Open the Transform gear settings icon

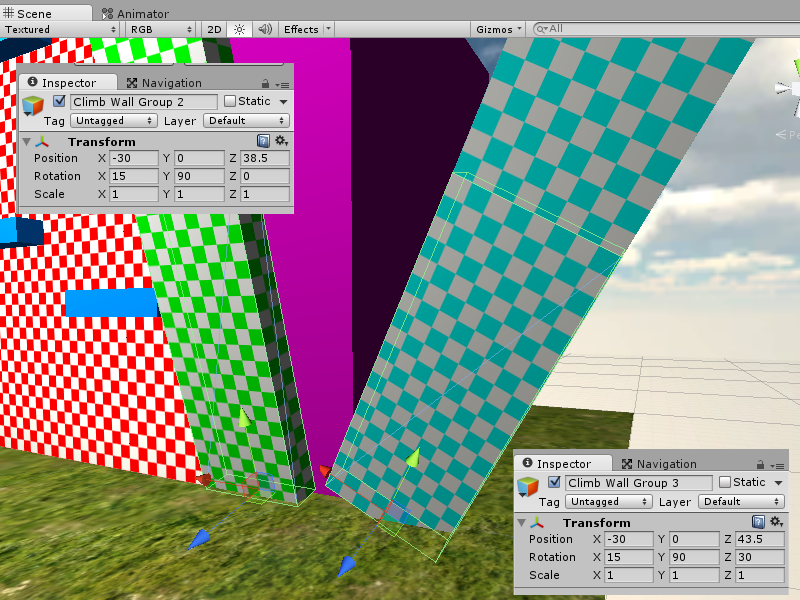tap(280, 141)
